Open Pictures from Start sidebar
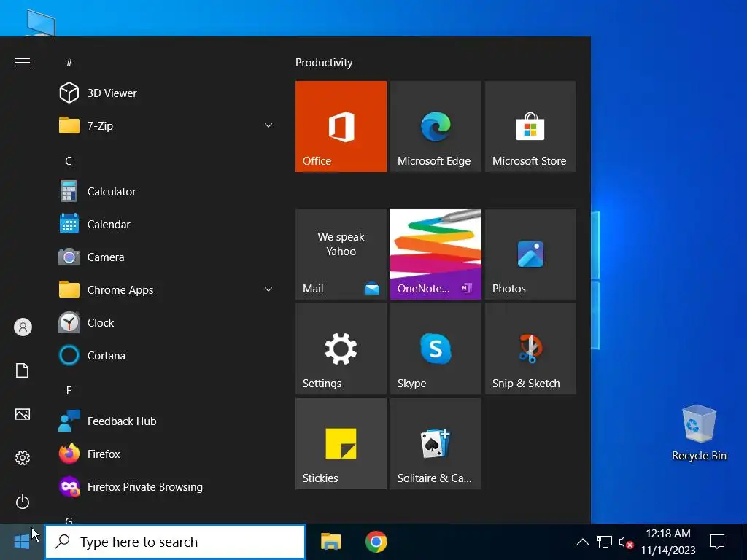This screenshot has height=560, width=747. click(x=23, y=414)
